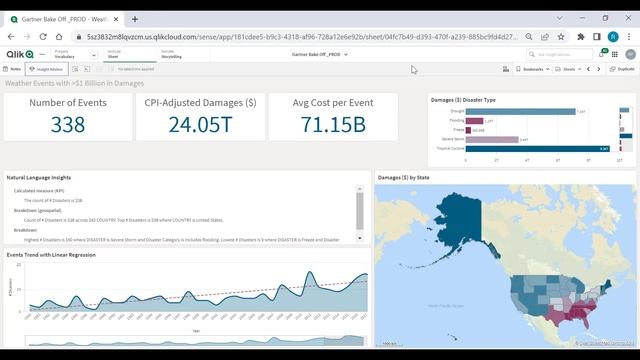Go to the next sheet arrow
Image resolution: width=640 pixels, height=360 pixels.
599,69
